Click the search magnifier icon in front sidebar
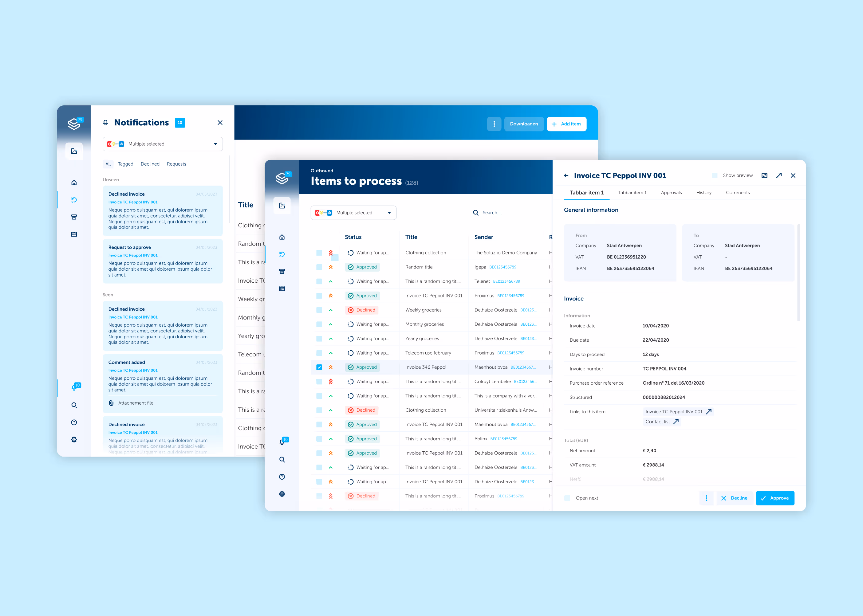The image size is (863, 616). click(x=282, y=460)
